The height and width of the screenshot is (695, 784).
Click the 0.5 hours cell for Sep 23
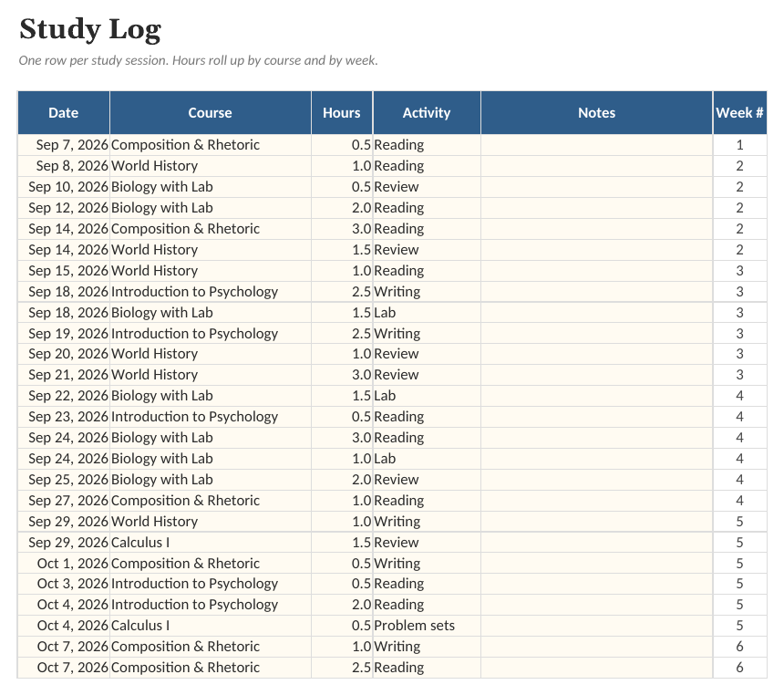(x=342, y=417)
